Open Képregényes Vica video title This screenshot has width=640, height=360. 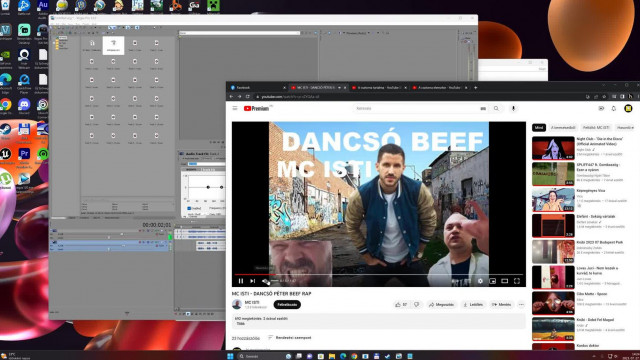591,191
